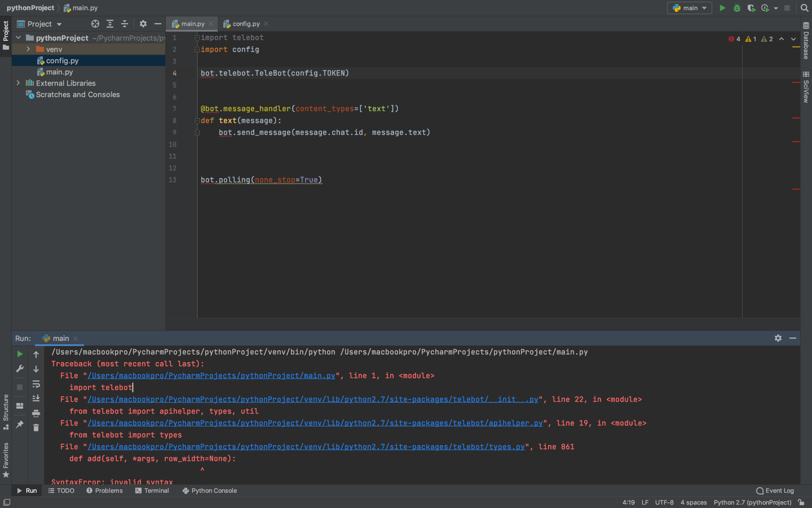Expand all nodes in the Project panel
This screenshot has height=508, width=812.
tap(110, 24)
